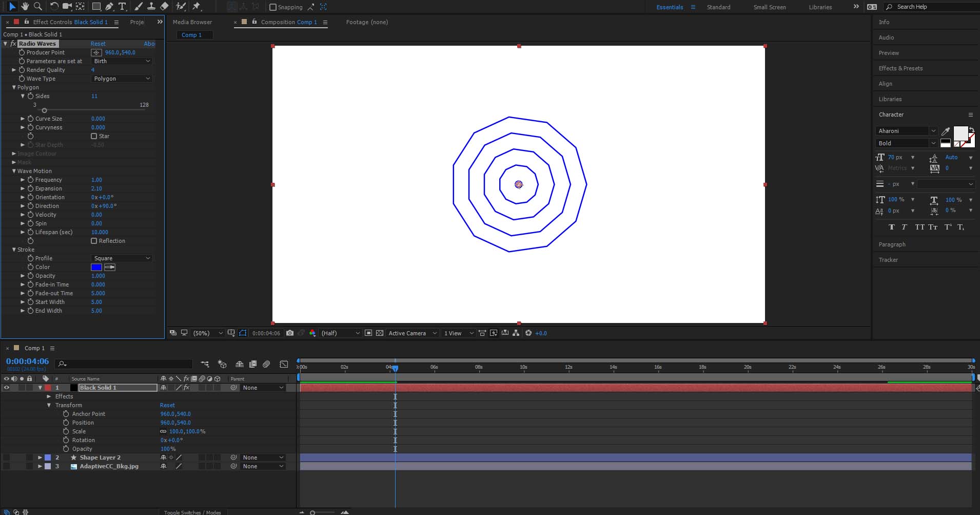
Task: Enable the Star checkbox under Polygon
Action: (x=94, y=136)
